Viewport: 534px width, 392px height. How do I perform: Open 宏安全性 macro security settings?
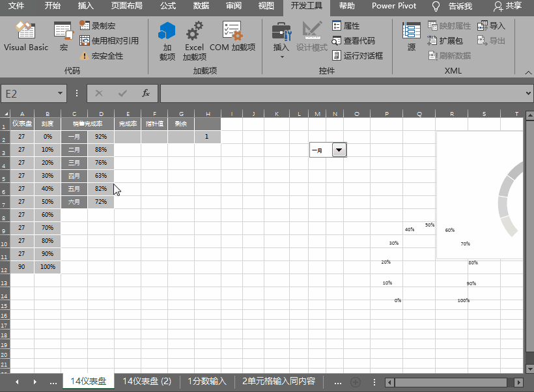(x=101, y=55)
